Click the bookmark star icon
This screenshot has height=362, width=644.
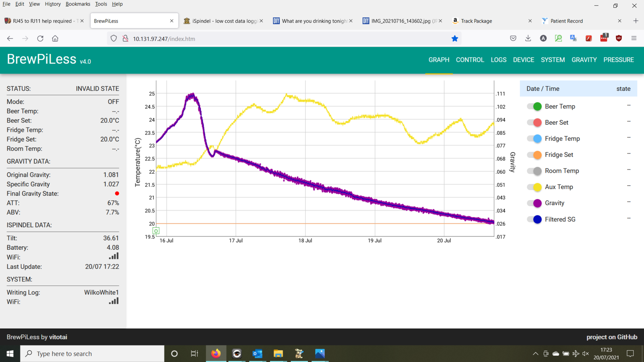(x=455, y=39)
